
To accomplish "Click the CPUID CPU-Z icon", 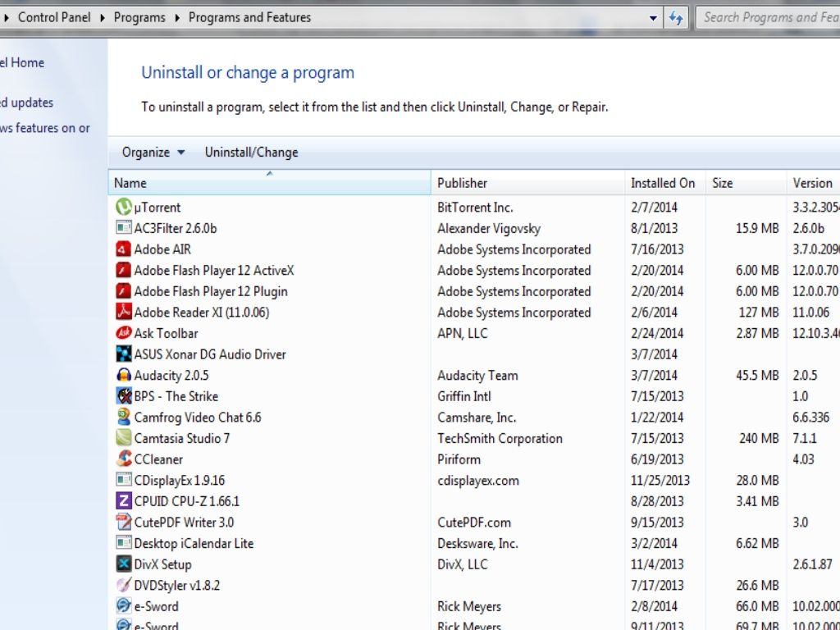I will [x=123, y=501].
